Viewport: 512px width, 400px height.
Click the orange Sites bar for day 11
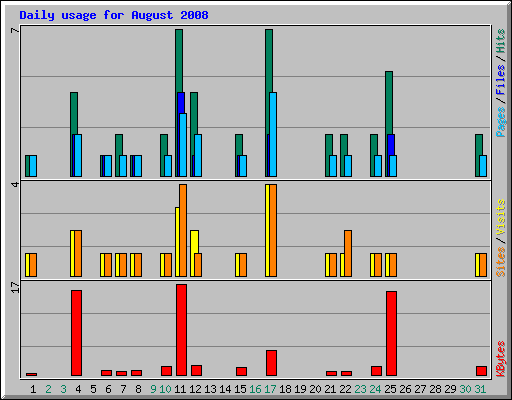coord(183,230)
